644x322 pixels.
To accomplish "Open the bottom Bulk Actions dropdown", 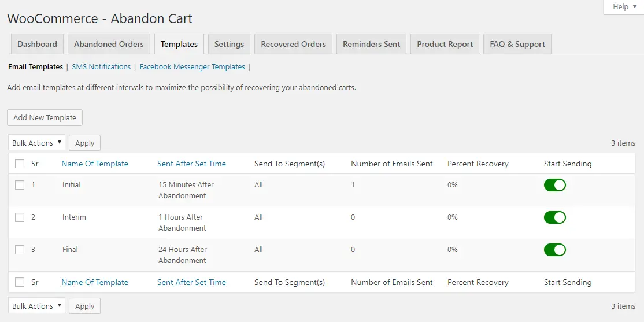I will click(x=36, y=306).
